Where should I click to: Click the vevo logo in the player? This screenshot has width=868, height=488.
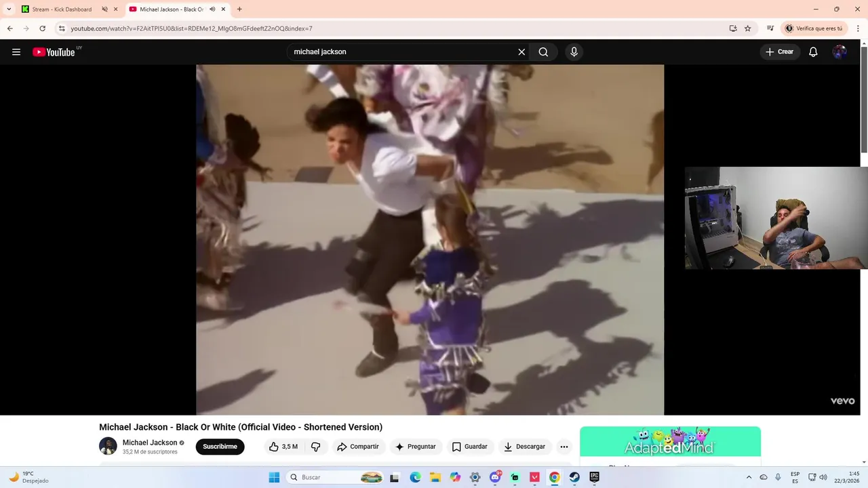coord(842,401)
